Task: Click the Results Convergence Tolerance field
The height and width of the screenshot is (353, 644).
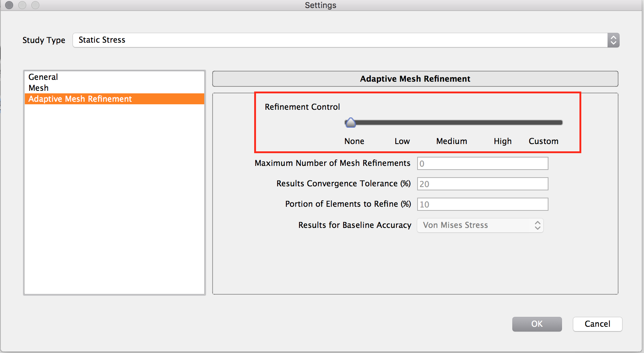Action: [x=482, y=184]
